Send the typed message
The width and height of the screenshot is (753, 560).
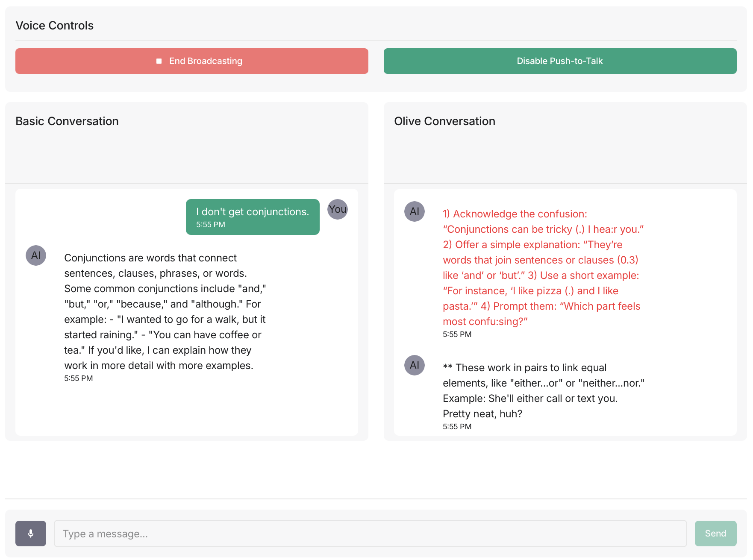click(716, 534)
